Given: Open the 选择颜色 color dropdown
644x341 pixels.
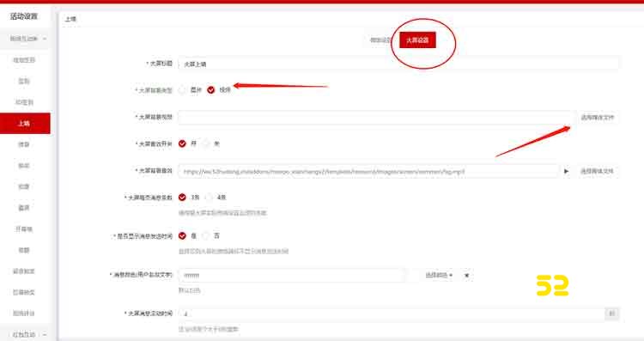Looking at the screenshot, I should tap(439, 275).
